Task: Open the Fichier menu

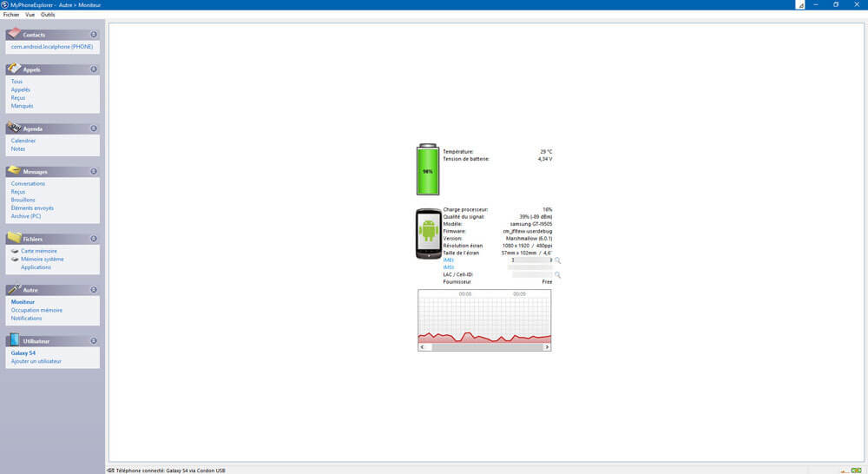Action: pyautogui.click(x=11, y=15)
